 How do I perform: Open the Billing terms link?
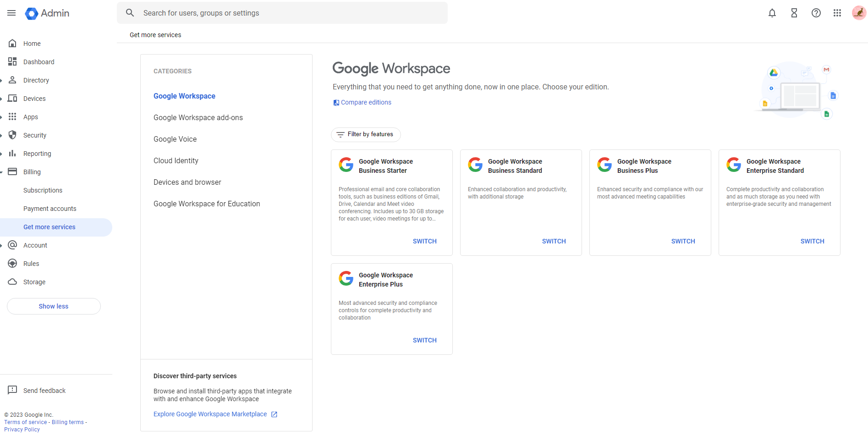point(68,422)
